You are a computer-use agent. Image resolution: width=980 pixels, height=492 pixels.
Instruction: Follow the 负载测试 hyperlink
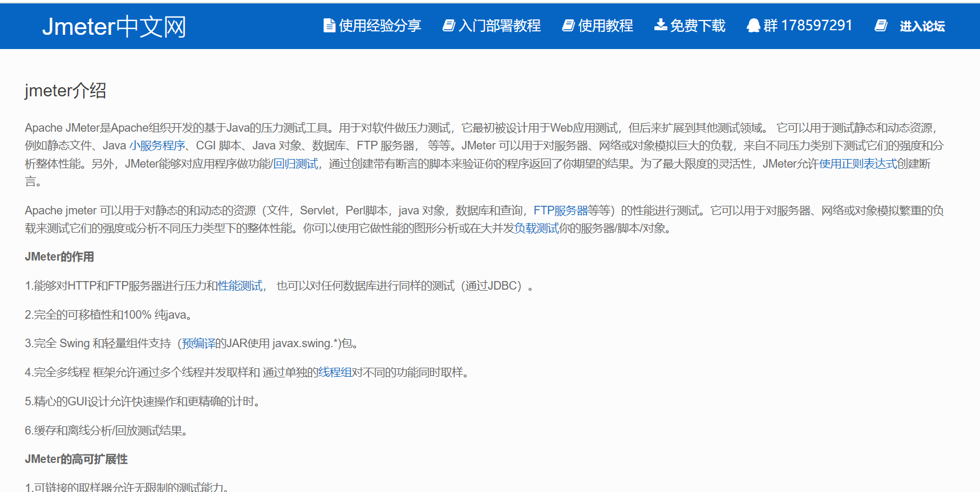tap(537, 229)
